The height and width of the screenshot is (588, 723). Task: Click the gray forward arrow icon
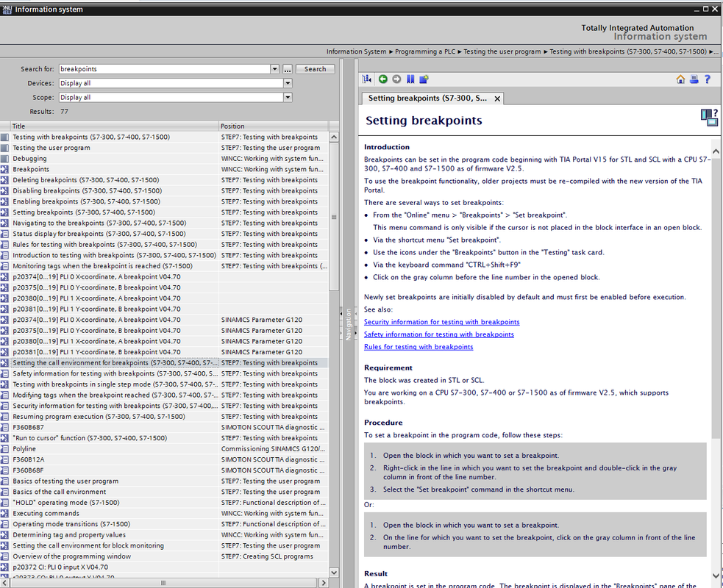click(x=396, y=79)
